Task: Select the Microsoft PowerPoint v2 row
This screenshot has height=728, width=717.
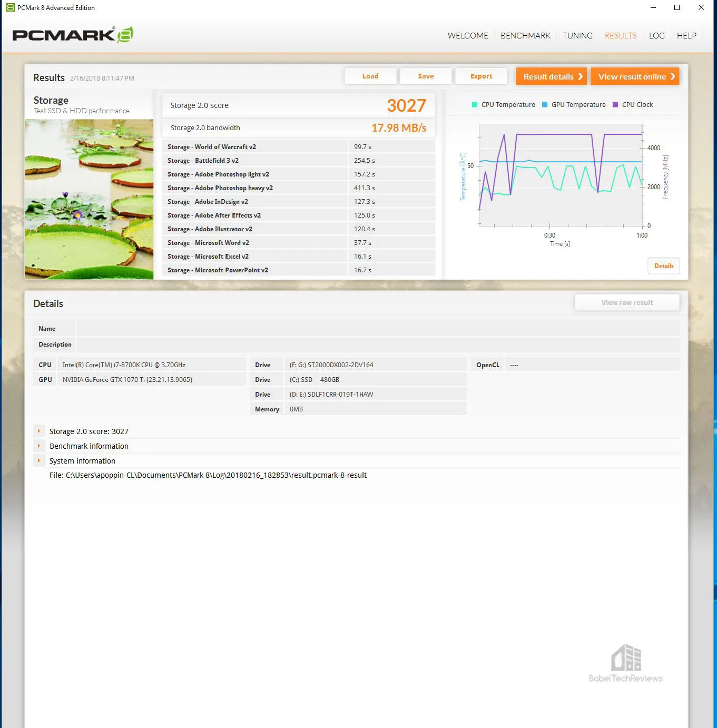Action: tap(299, 270)
